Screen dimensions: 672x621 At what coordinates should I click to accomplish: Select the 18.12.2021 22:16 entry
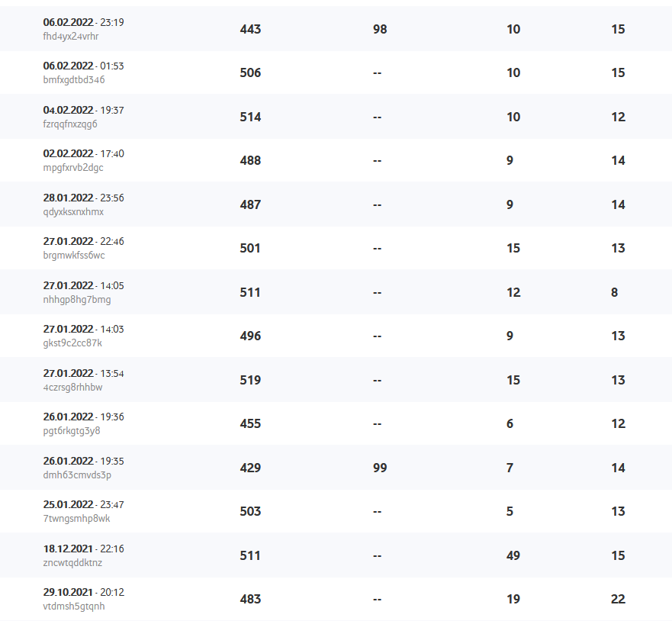tap(83, 549)
